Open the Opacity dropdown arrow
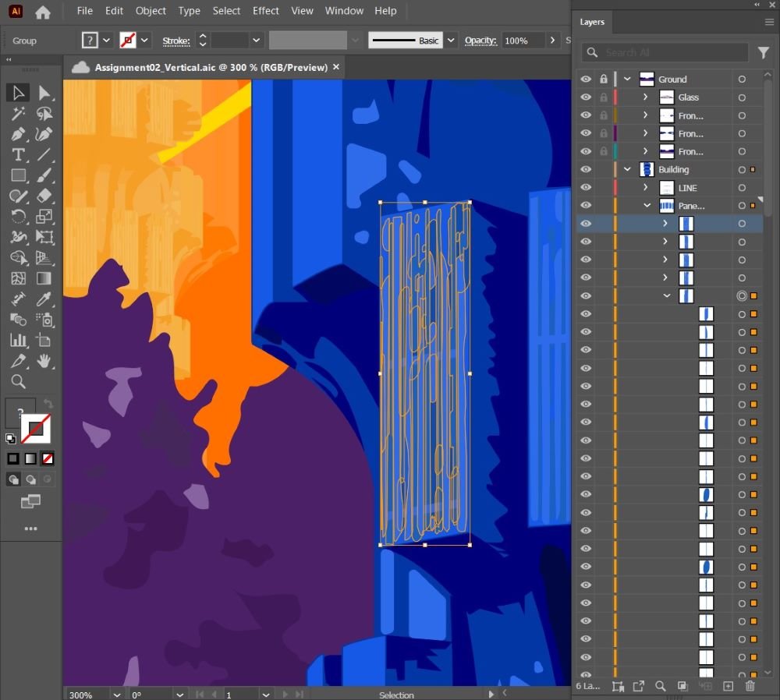This screenshot has width=780, height=700. coord(553,41)
